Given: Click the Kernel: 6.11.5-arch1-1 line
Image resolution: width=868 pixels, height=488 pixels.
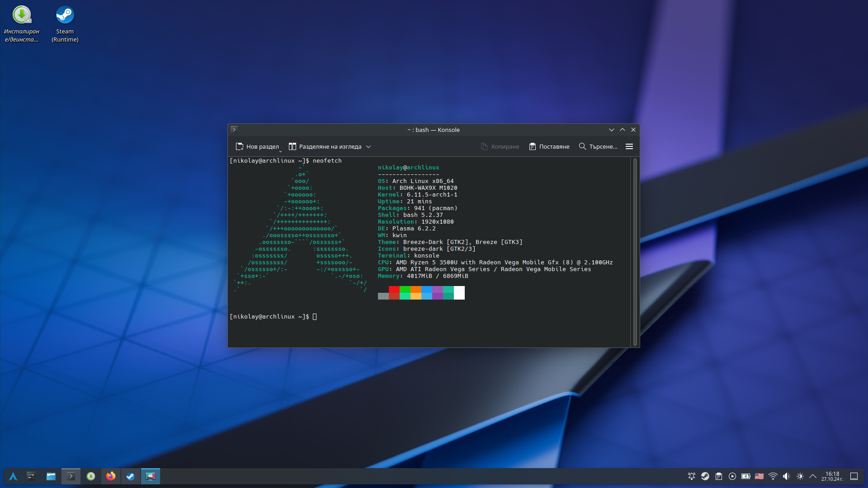Looking at the screenshot, I should click(x=418, y=195).
